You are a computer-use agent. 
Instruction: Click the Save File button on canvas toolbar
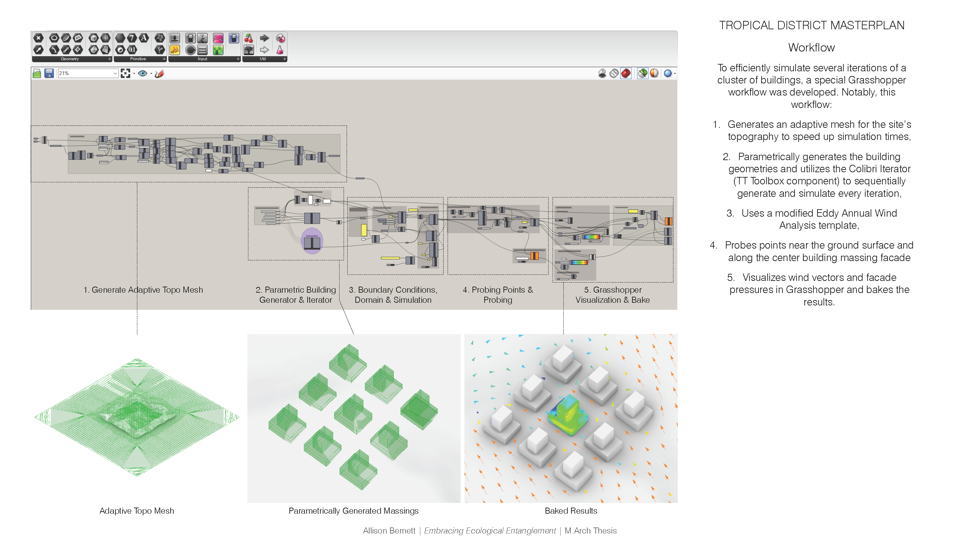coord(49,73)
